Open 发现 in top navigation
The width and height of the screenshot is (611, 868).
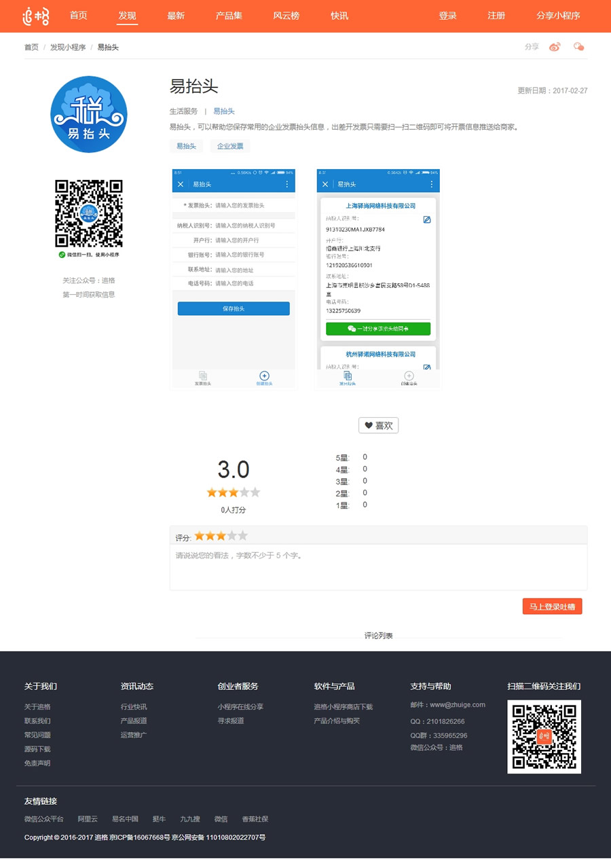point(127,16)
